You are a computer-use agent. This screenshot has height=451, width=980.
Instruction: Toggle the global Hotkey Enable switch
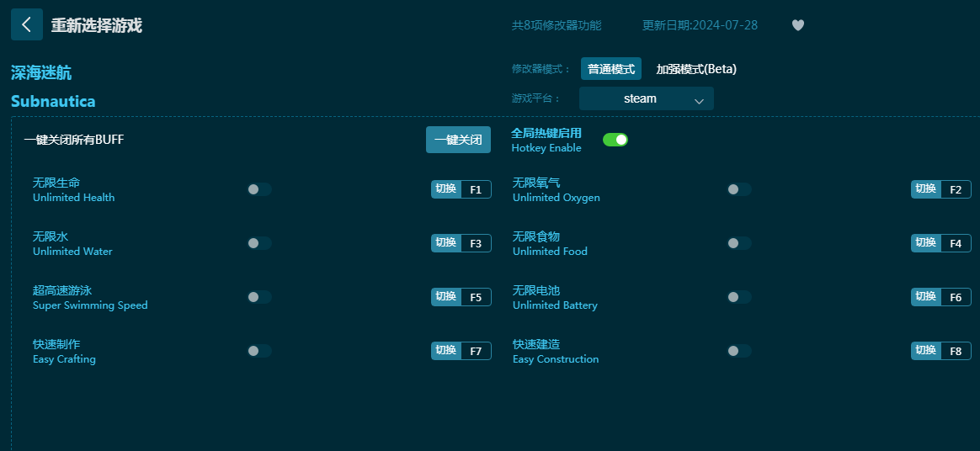pyautogui.click(x=615, y=140)
